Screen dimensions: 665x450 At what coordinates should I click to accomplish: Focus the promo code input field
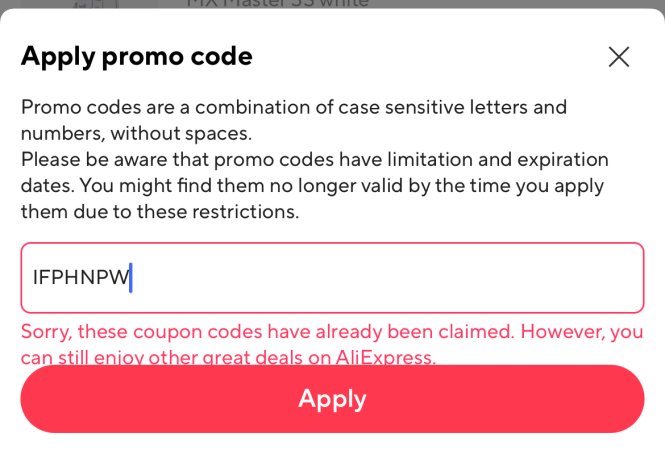click(332, 278)
